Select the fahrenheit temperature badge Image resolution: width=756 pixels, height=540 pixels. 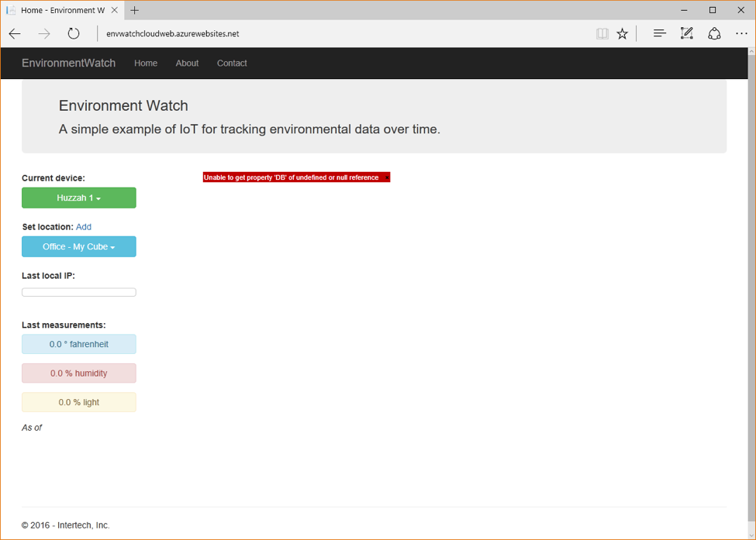coord(78,344)
